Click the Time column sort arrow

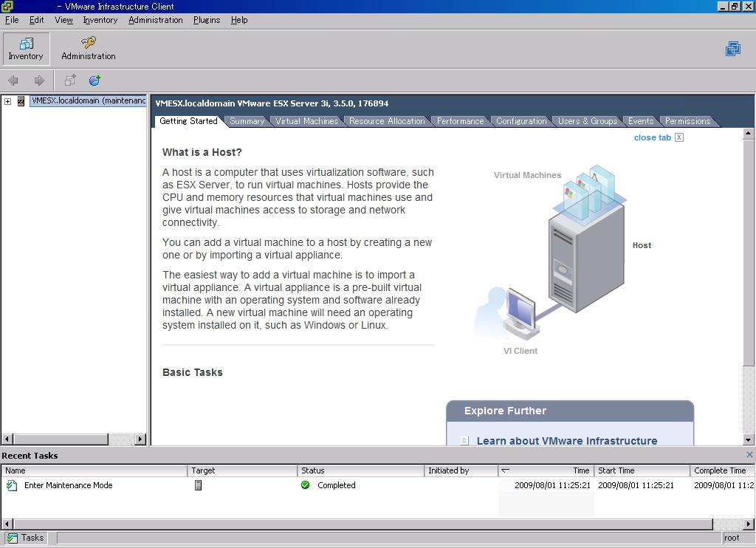[x=505, y=470]
